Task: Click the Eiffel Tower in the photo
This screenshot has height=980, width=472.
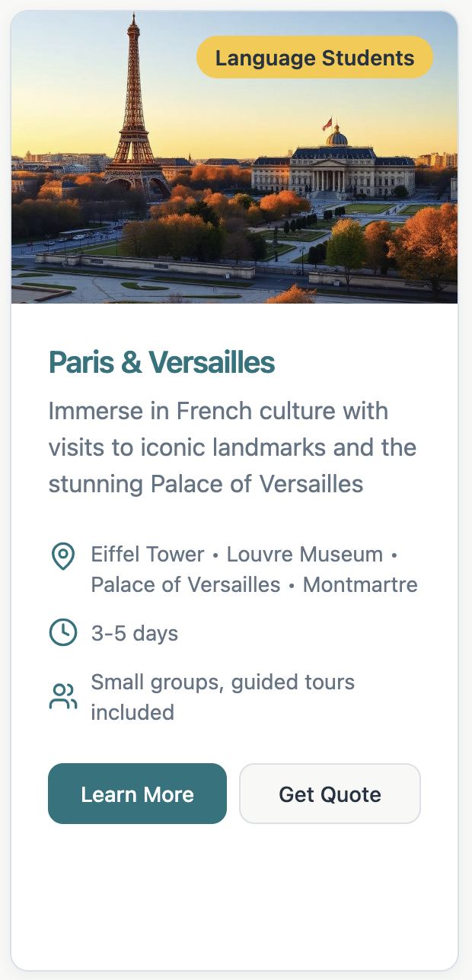Action: click(135, 114)
